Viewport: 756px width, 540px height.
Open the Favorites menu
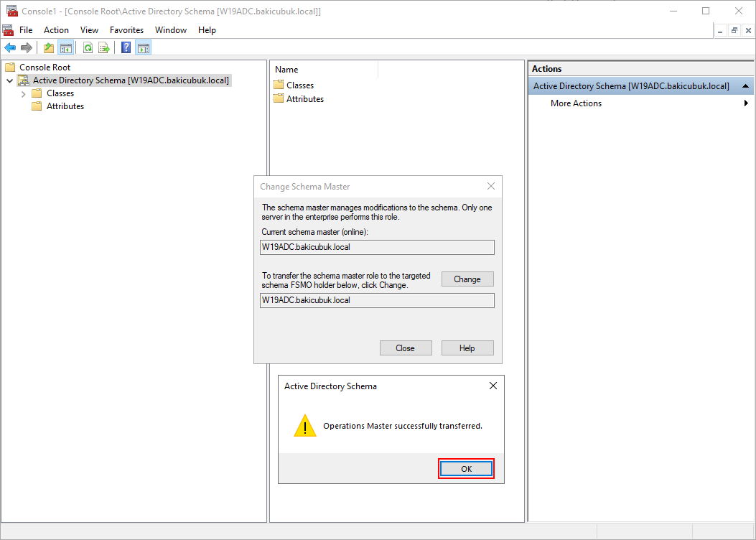pyautogui.click(x=126, y=30)
